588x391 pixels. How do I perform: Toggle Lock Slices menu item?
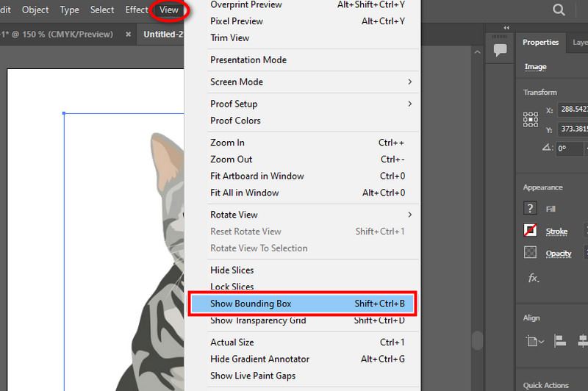pos(307,286)
